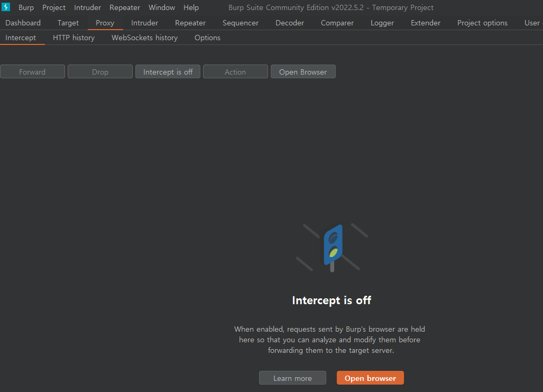Open the Project options tab
543x392 pixels.
pyautogui.click(x=482, y=23)
